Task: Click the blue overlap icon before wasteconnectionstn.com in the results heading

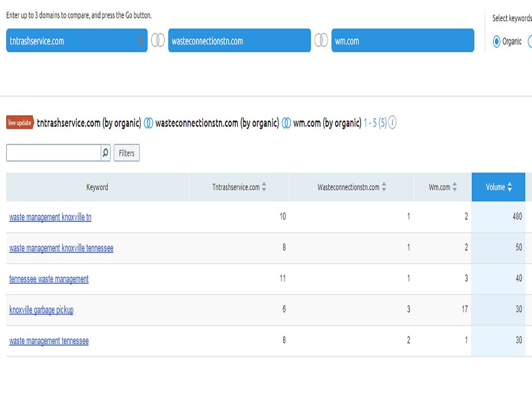Action: pos(149,123)
